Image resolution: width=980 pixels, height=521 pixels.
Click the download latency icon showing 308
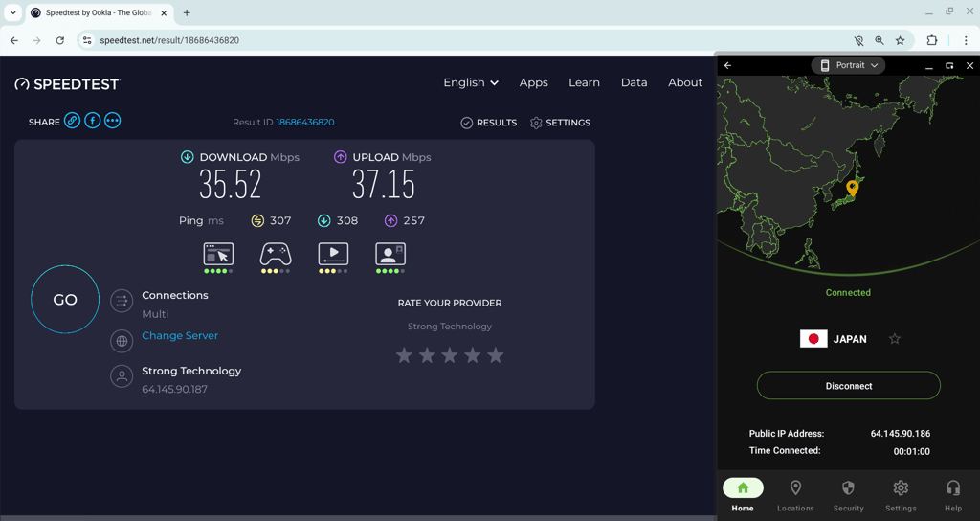(323, 220)
